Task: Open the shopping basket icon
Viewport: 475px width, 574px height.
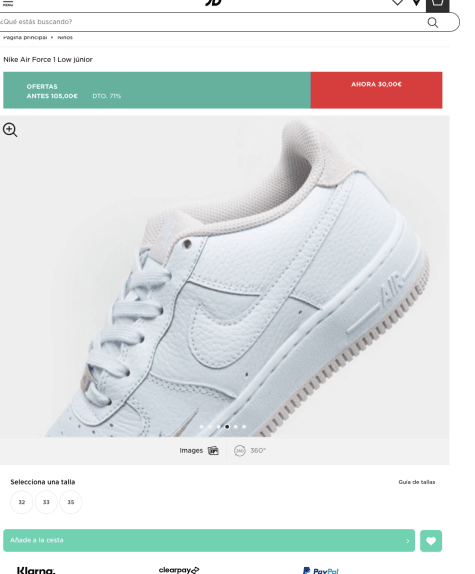Action: (437, 4)
